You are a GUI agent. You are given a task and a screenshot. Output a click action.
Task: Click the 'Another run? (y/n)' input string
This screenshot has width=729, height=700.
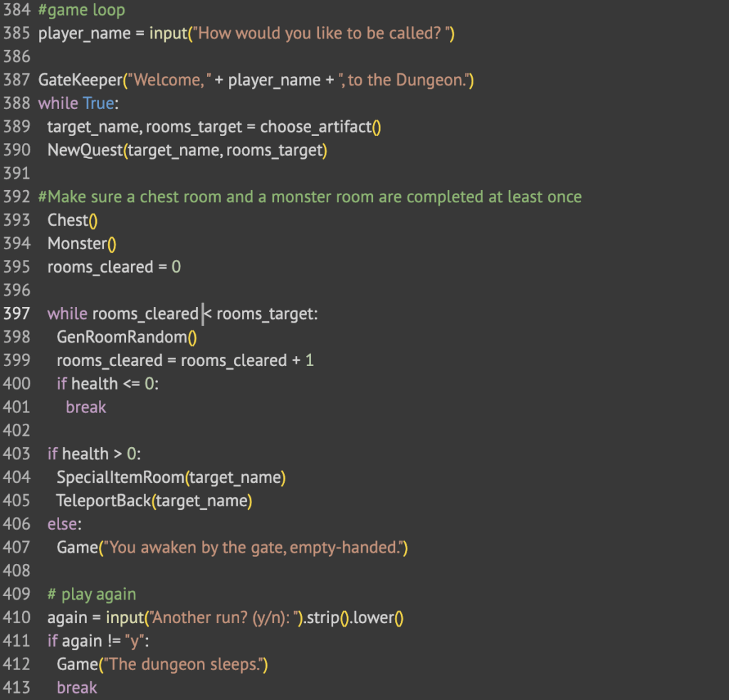(x=214, y=617)
